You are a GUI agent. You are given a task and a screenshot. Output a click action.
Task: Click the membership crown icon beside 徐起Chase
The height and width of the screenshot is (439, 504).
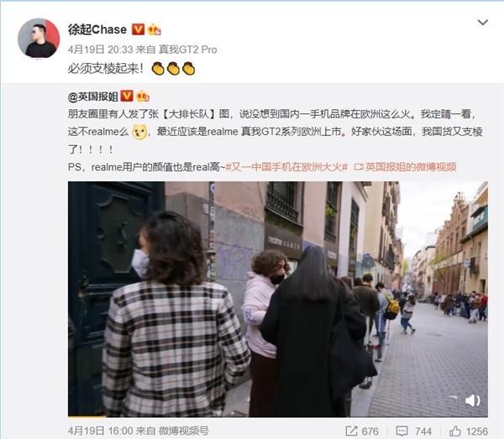[x=155, y=30]
